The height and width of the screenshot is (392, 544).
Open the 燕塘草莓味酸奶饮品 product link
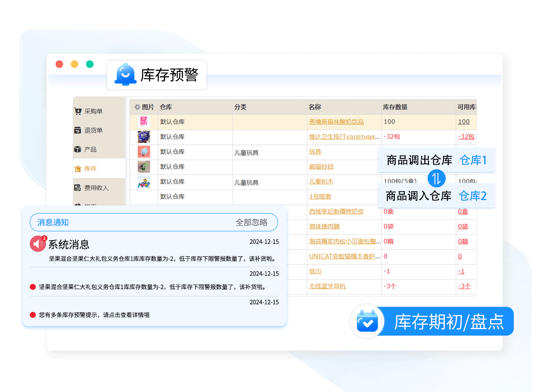pyautogui.click(x=336, y=122)
